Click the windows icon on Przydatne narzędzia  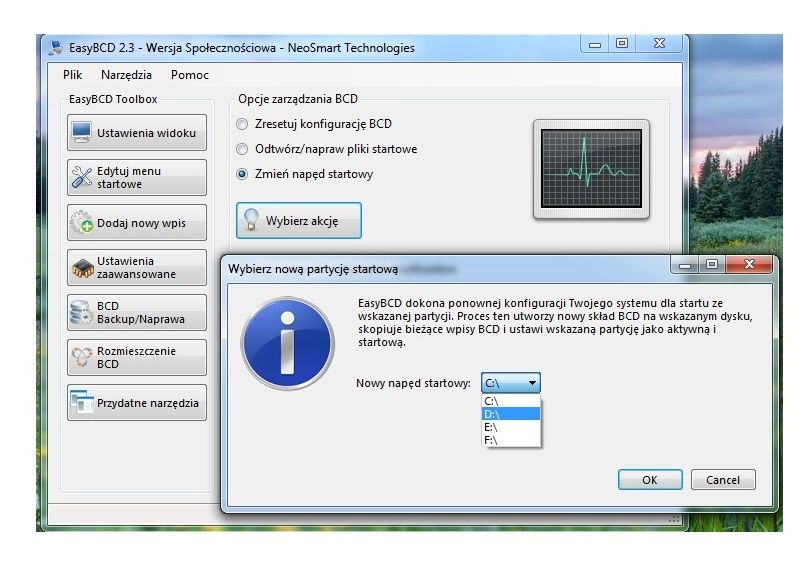coord(82,403)
